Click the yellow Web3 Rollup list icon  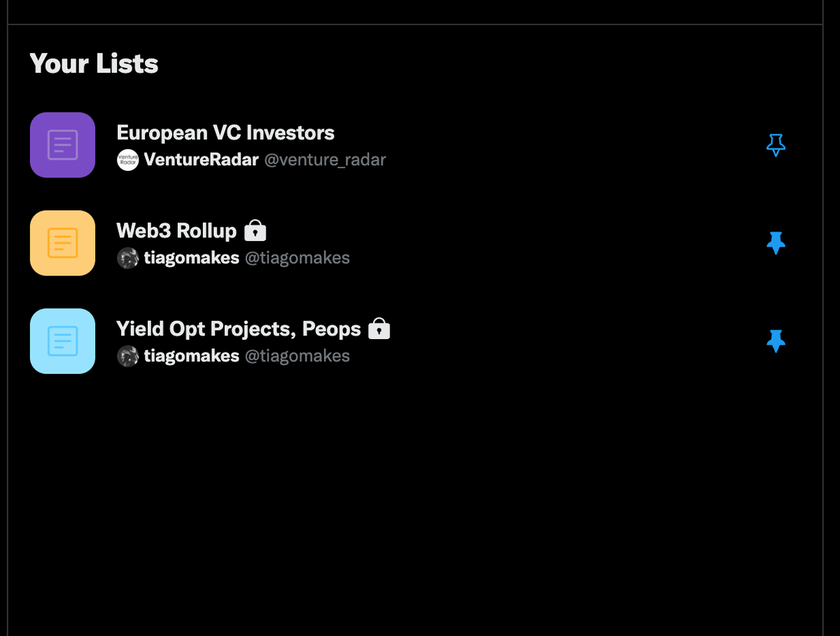pos(62,243)
